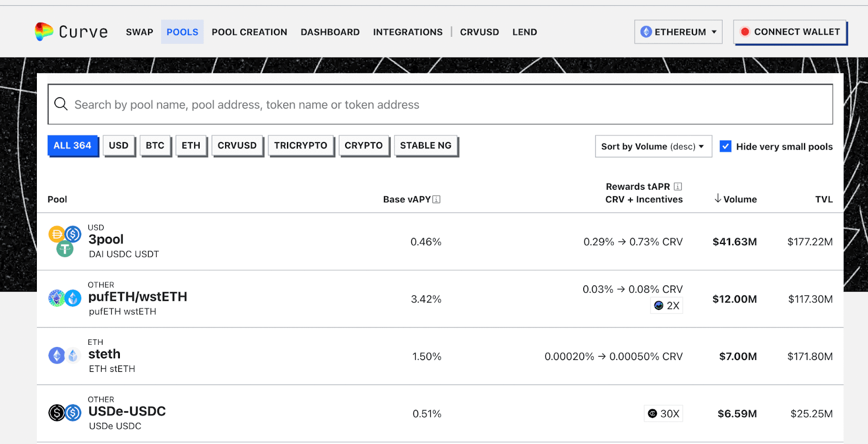Click the search magnifier icon

(61, 104)
